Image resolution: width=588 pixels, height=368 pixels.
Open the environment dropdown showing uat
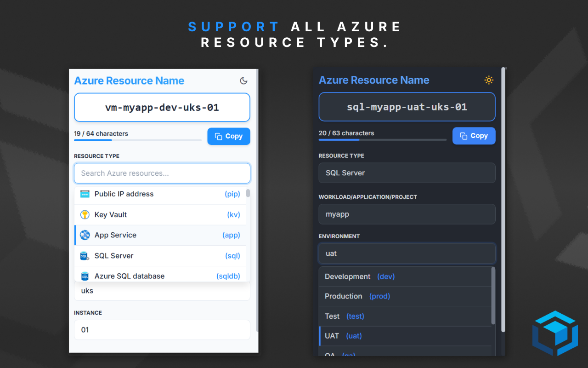(407, 253)
